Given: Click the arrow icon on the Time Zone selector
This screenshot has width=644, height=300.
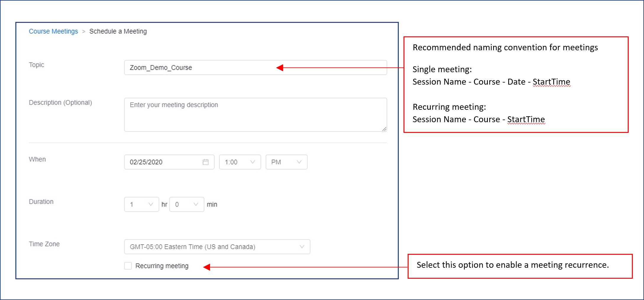Looking at the screenshot, I should click(x=301, y=246).
